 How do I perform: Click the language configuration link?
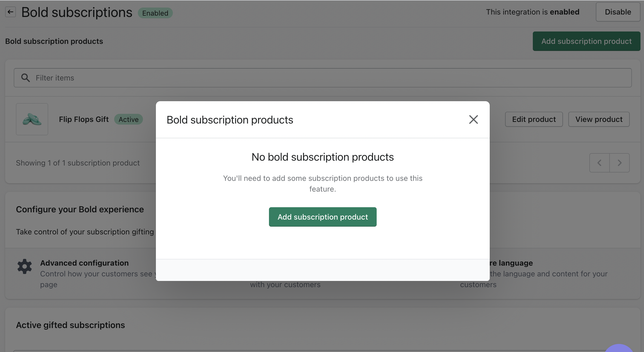click(x=512, y=263)
